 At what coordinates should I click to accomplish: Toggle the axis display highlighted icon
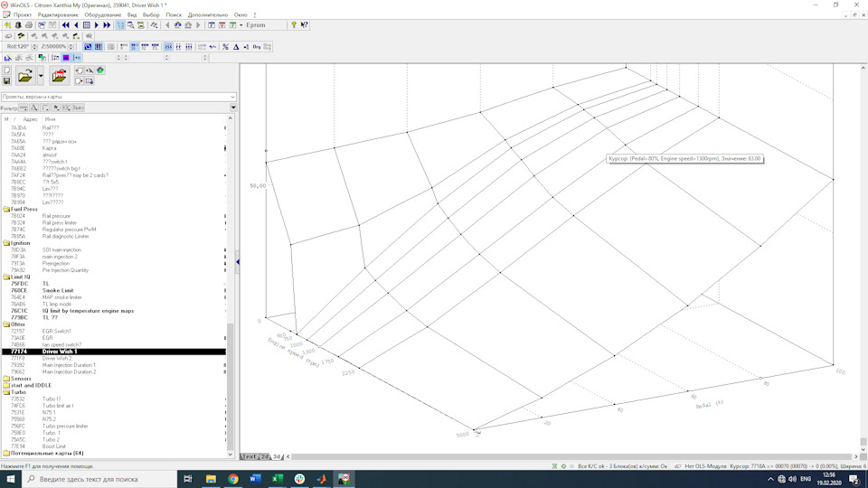[77, 58]
